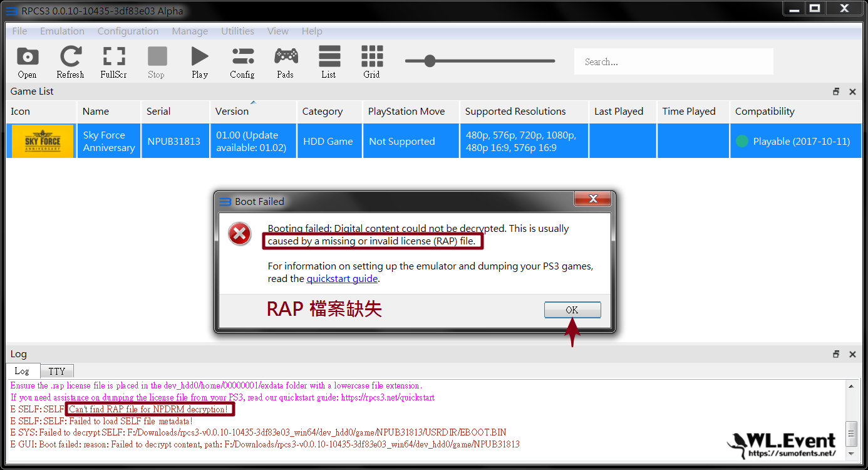Click the version 01.00 update cell

253,141
